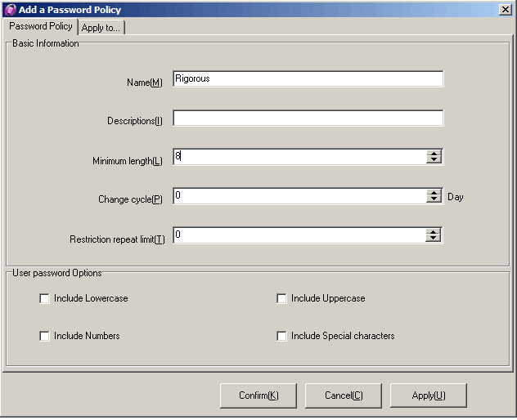This screenshot has width=517, height=420.
Task: Open the Apply to... tab
Action: coord(101,27)
